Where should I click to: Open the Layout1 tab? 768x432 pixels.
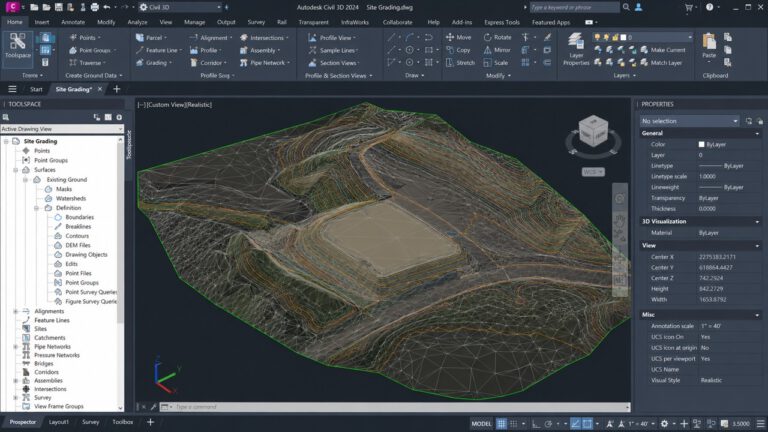click(x=59, y=422)
